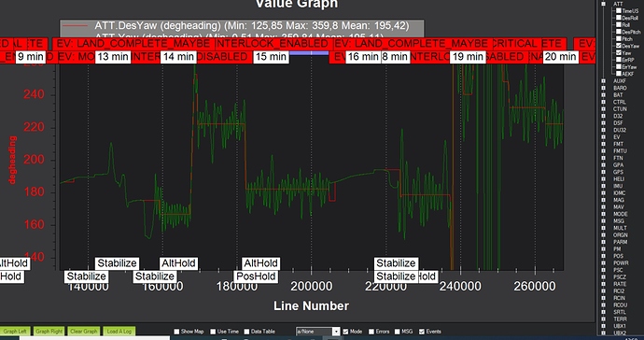
Task: Select the RCIN item in the tree
Action: (x=620, y=298)
